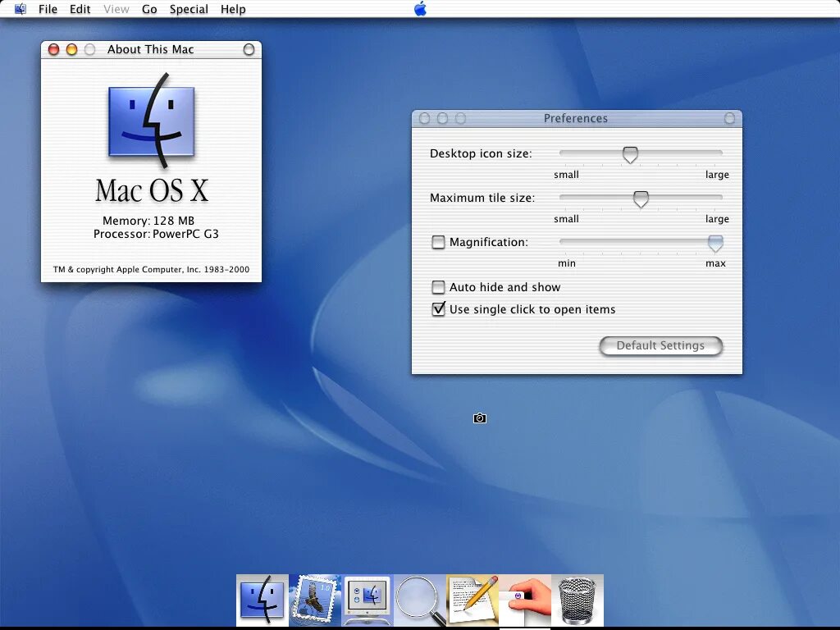Click the "Desktop icon size:" label
Viewport: 840px width, 630px height.
[x=481, y=153]
